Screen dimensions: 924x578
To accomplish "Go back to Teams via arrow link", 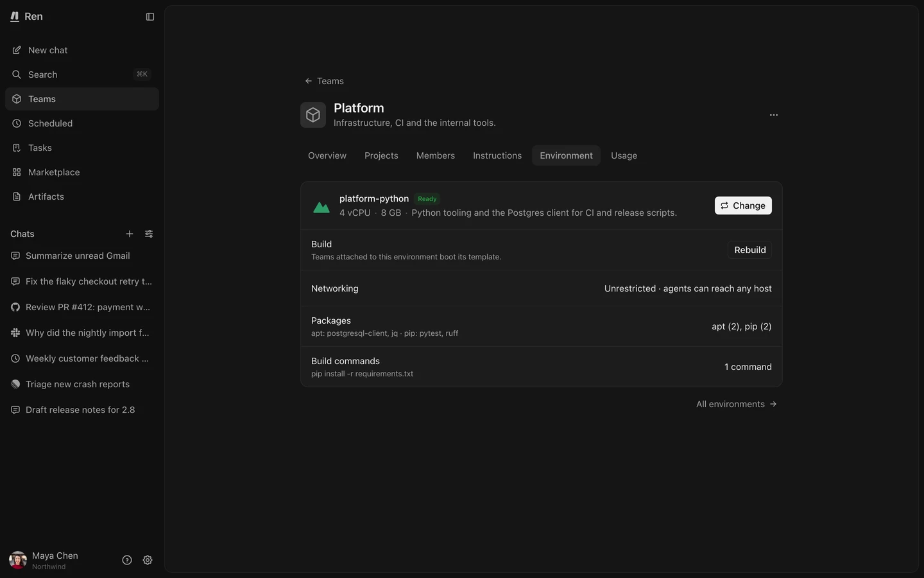I will coord(325,81).
